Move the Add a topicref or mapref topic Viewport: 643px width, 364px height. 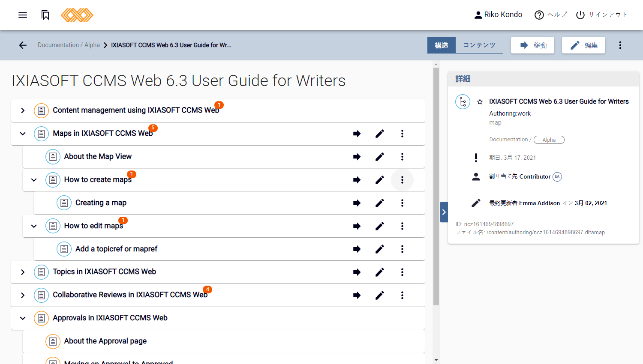tap(357, 249)
